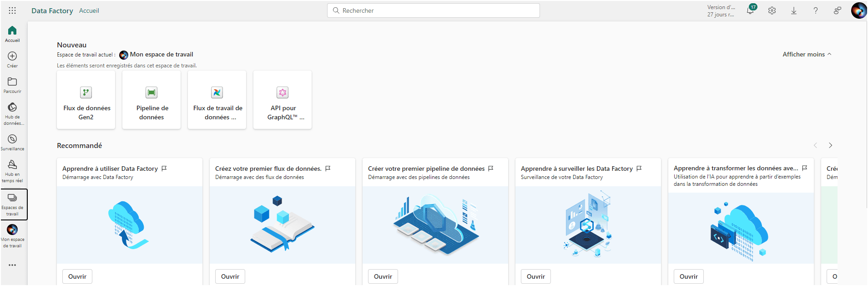This screenshot has width=868, height=286.
Task: Show next recommended cards with right chevron
Action: pos(831,145)
